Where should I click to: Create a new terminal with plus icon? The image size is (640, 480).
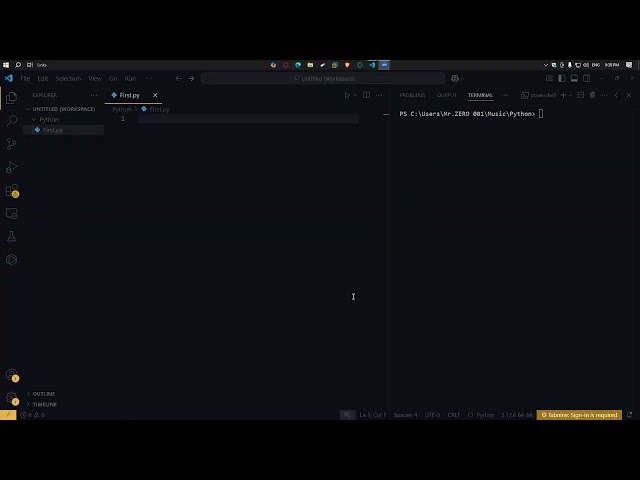(563, 95)
